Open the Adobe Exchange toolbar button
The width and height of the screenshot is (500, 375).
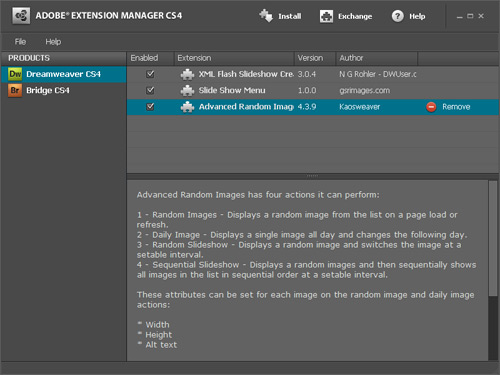pyautogui.click(x=346, y=16)
